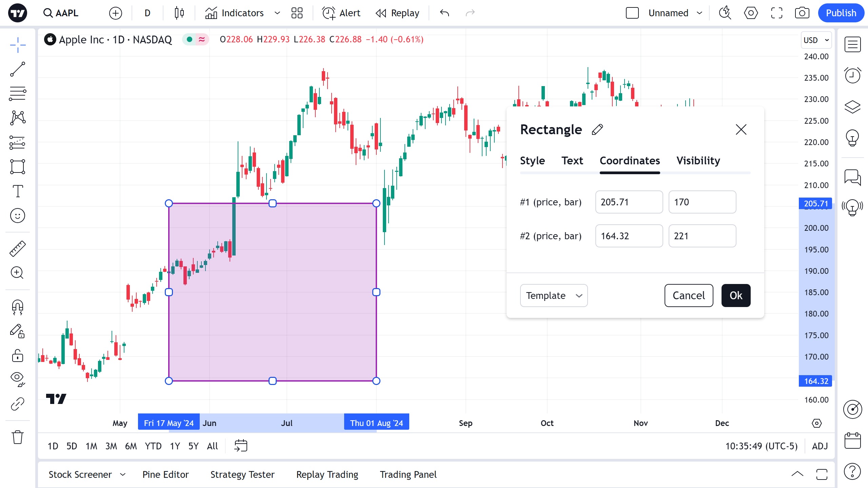Image resolution: width=868 pixels, height=488 pixels.
Task: Click the Cancel button
Action: click(x=689, y=296)
